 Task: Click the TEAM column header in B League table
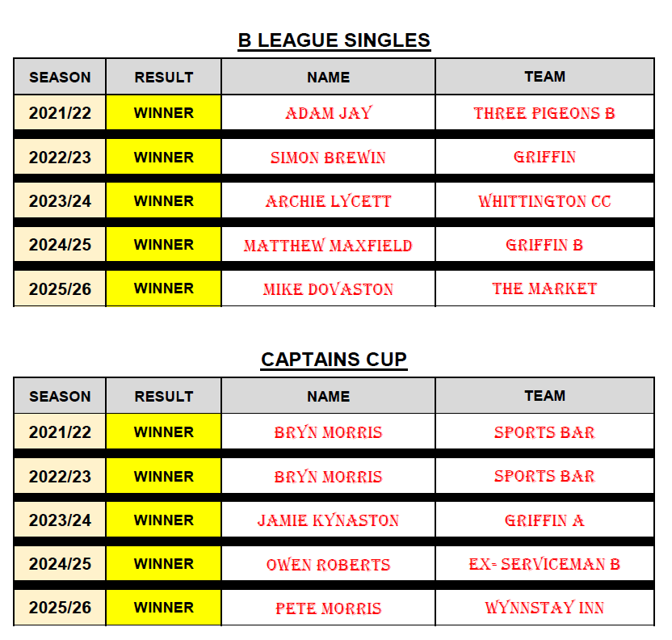tap(544, 77)
